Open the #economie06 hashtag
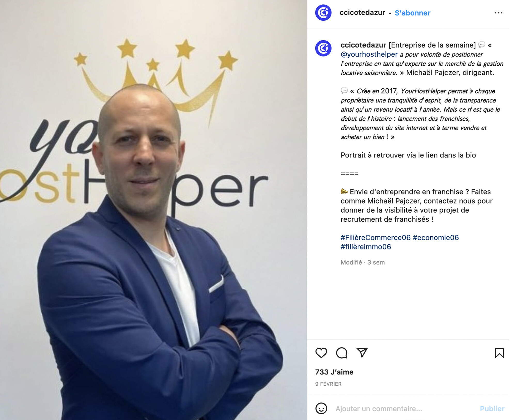516x420 pixels. point(436,238)
